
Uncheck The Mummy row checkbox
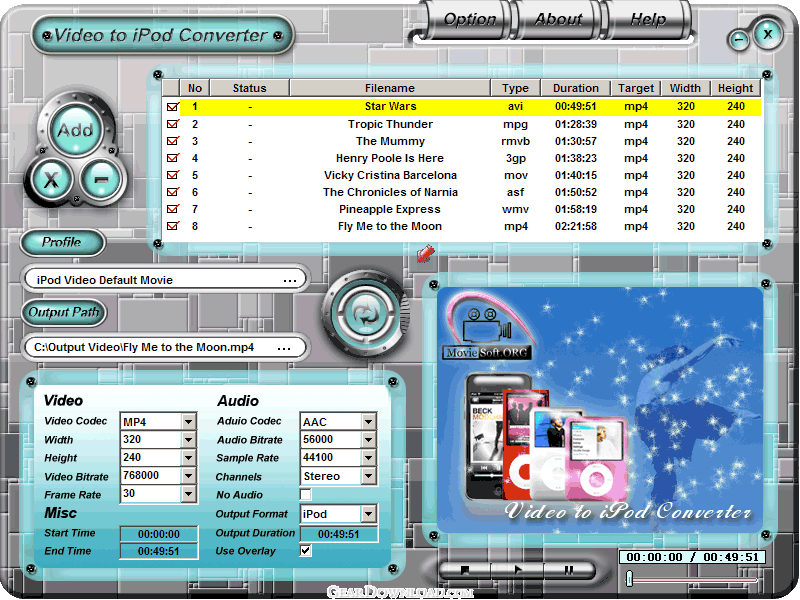coord(173,141)
